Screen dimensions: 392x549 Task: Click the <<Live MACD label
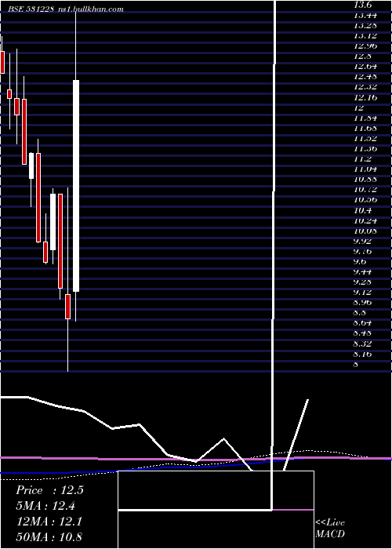click(x=330, y=529)
